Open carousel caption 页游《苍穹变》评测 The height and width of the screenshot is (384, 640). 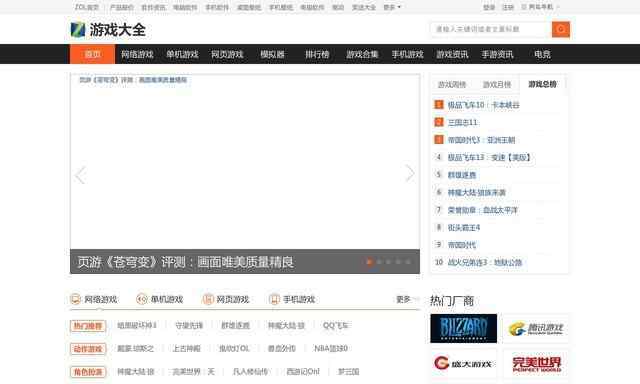(x=185, y=262)
